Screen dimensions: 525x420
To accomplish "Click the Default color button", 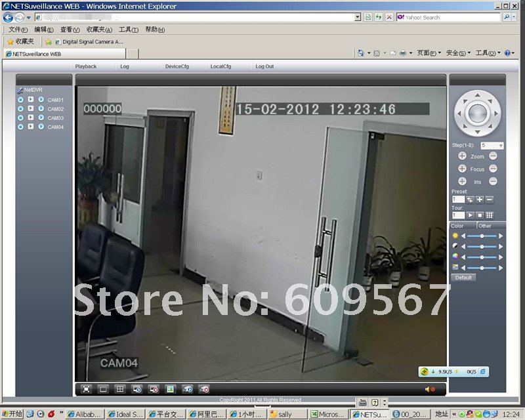I will click(x=463, y=278).
